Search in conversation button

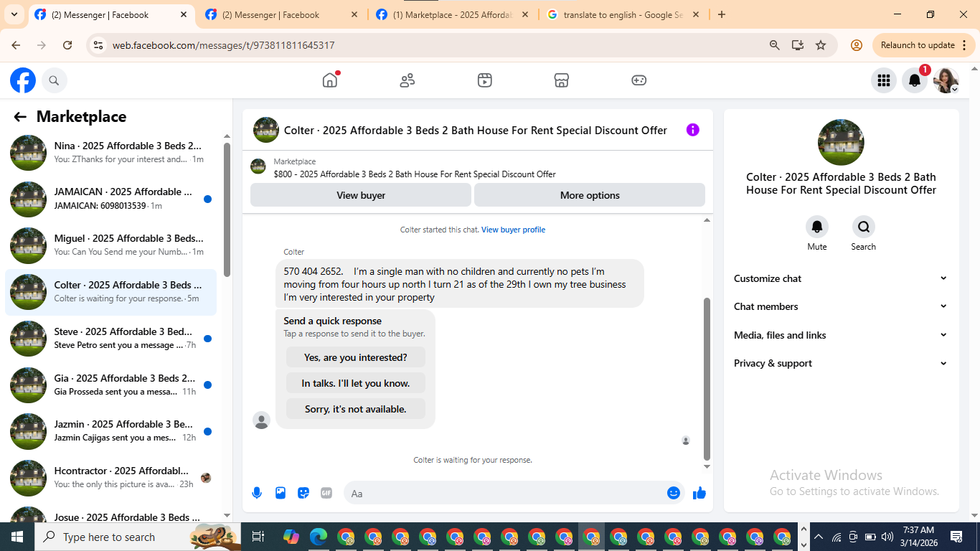pyautogui.click(x=864, y=227)
